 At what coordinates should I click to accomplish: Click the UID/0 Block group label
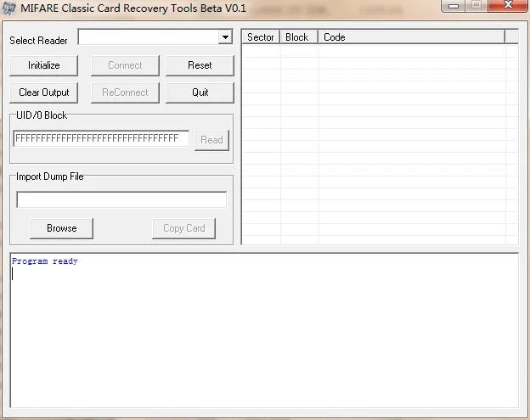(x=42, y=115)
